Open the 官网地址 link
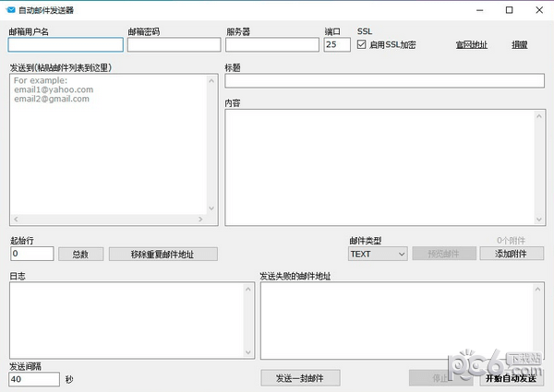The image size is (554, 392). pos(471,45)
